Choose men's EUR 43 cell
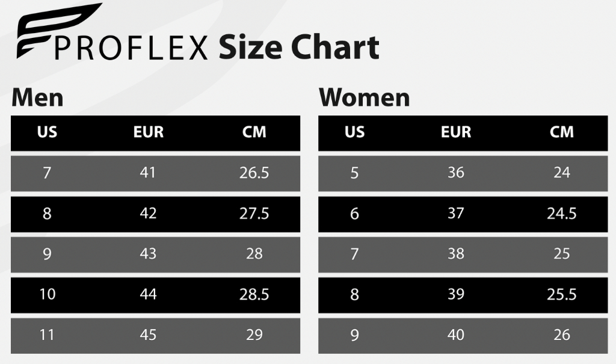Viewport: 616px width, 364px height. [x=147, y=254]
